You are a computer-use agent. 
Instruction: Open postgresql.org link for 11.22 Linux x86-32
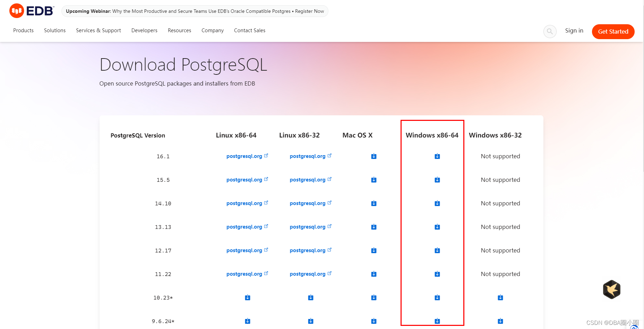pos(311,274)
